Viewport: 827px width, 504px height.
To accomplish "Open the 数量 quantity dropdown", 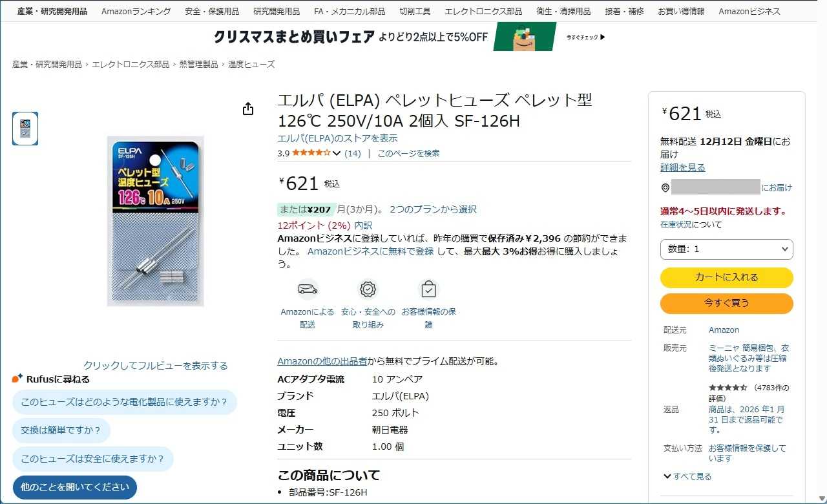I will pyautogui.click(x=727, y=249).
